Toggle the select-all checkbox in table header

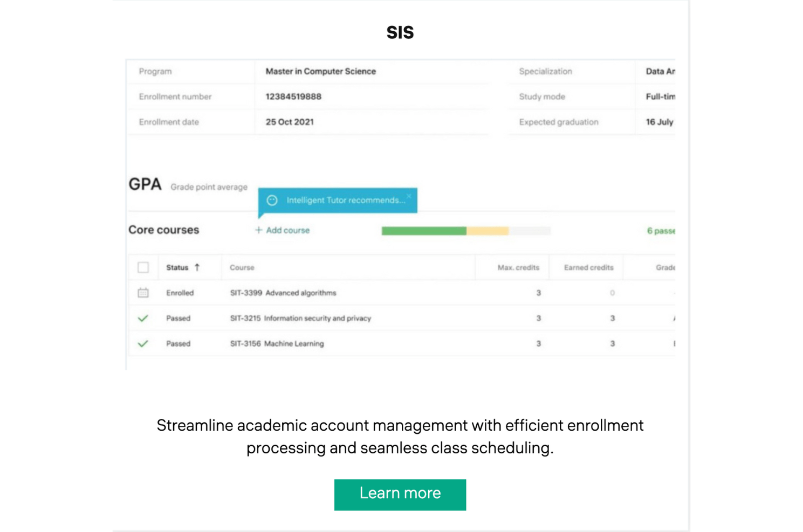(143, 267)
